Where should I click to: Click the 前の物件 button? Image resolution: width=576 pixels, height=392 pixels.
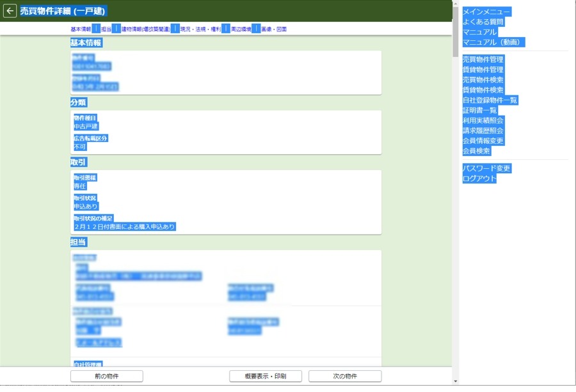click(106, 376)
